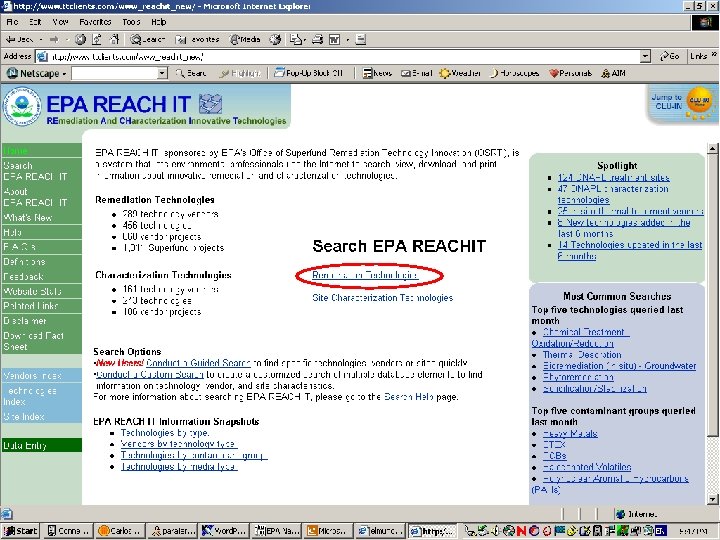This screenshot has height=540, width=720.
Task: Open the Favorites toolbar button
Action: [x=197, y=39]
